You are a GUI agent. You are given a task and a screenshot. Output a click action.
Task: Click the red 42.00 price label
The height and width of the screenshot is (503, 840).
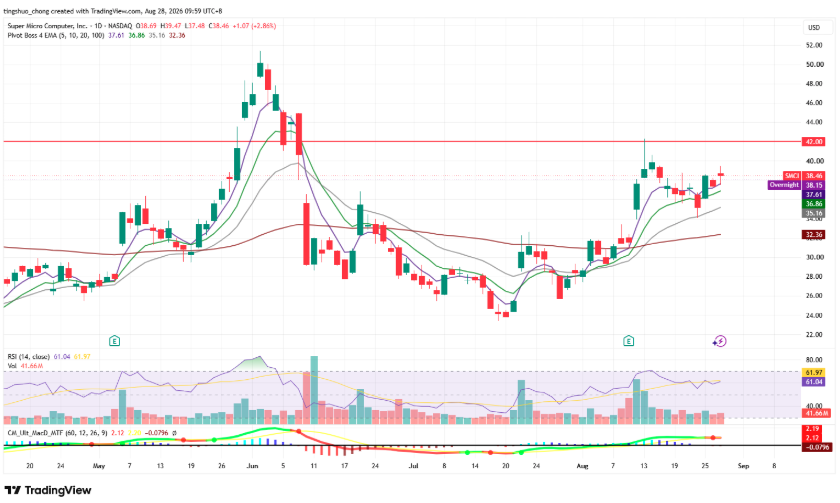coord(814,142)
